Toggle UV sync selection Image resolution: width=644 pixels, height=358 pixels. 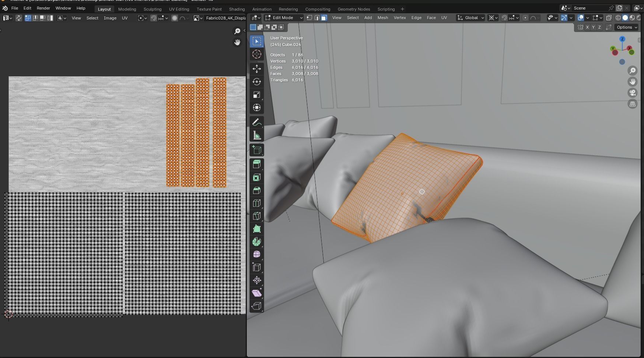(18, 18)
